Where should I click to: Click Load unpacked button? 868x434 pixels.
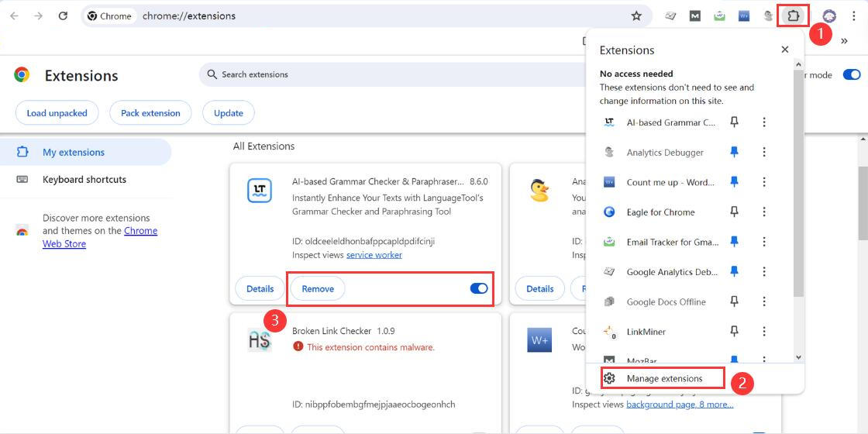click(x=57, y=113)
